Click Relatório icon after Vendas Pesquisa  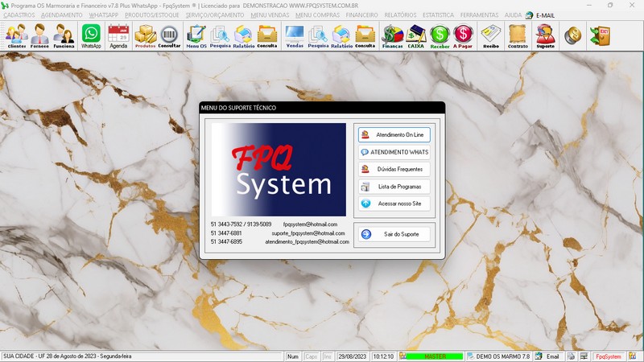(x=341, y=35)
